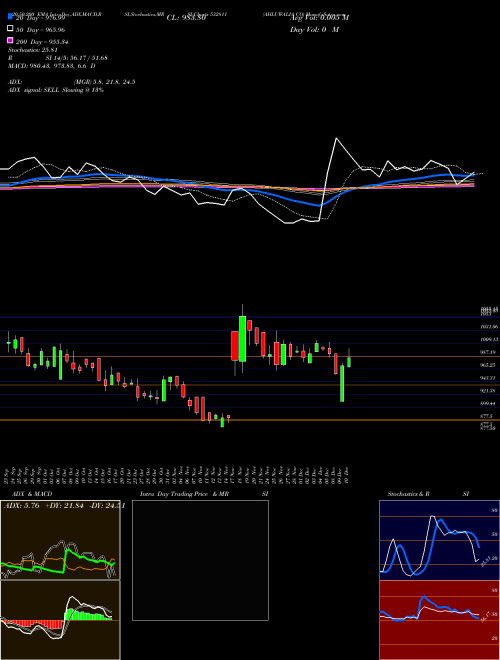Open the ADX indicator mini chart
Viewport: 500px width, 660px height.
point(60,540)
